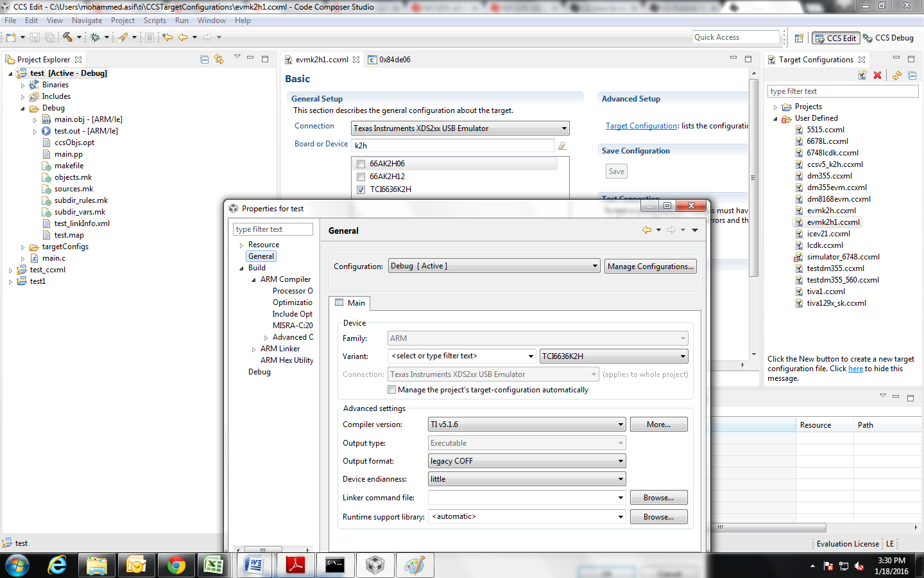The image size is (924, 578).
Task: Click the Open Perspective icon
Action: pos(799,38)
